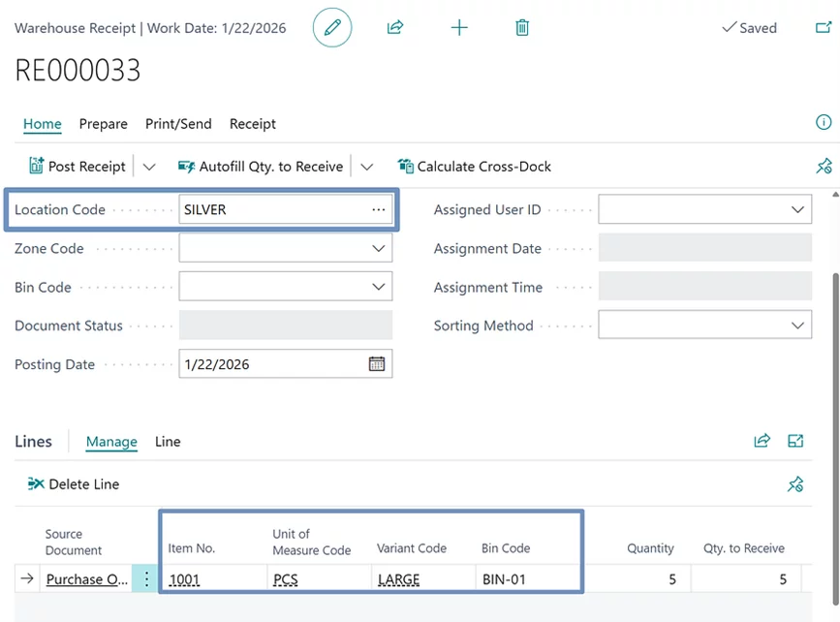The height and width of the screenshot is (622, 840).
Task: Click Autofill Qty. to Receive
Action: tap(261, 167)
